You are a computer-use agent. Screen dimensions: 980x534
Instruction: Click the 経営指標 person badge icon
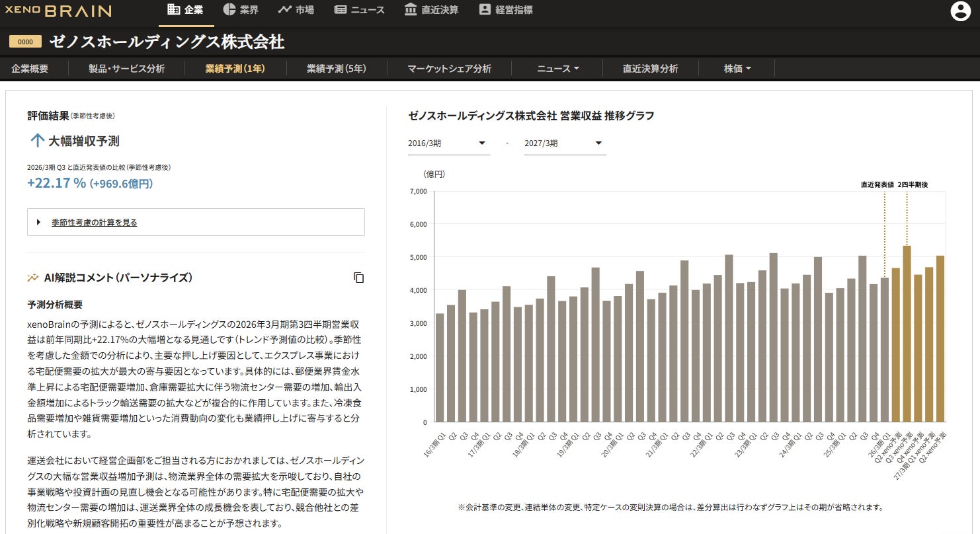pyautogui.click(x=485, y=9)
